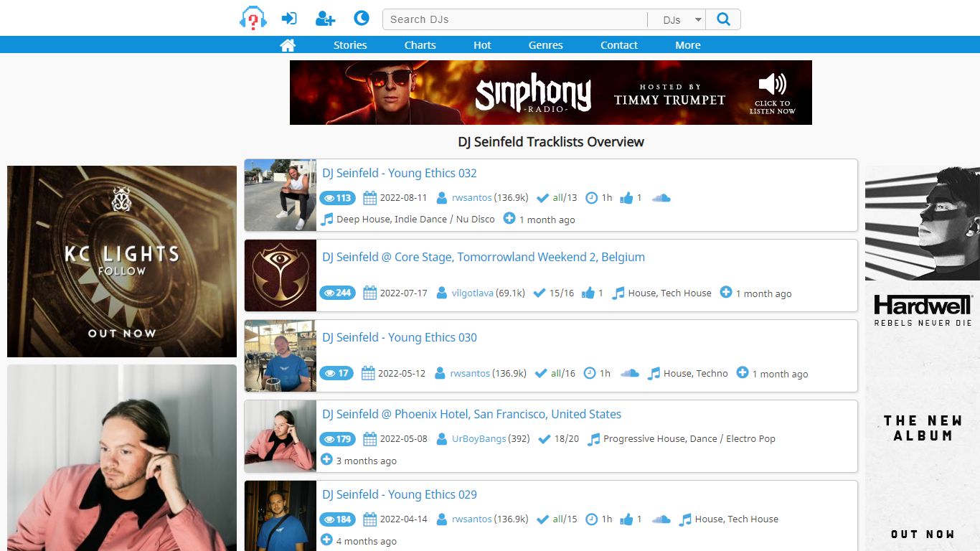
Task: Open DJ Seinfeld - Young Ethics 029
Action: tap(400, 494)
